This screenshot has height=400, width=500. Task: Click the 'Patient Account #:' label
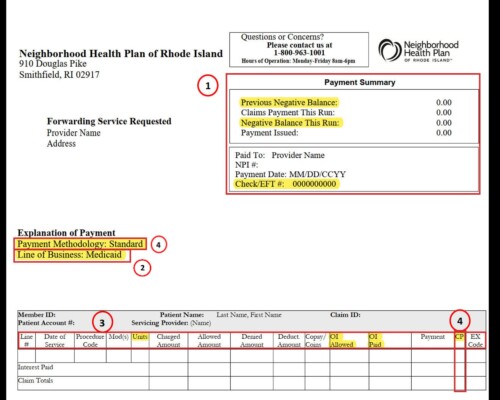coord(46,323)
